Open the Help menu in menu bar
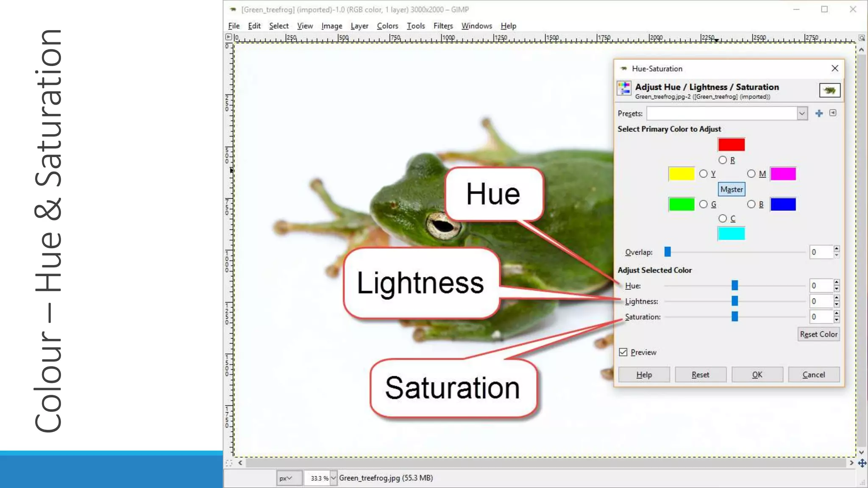 (508, 26)
